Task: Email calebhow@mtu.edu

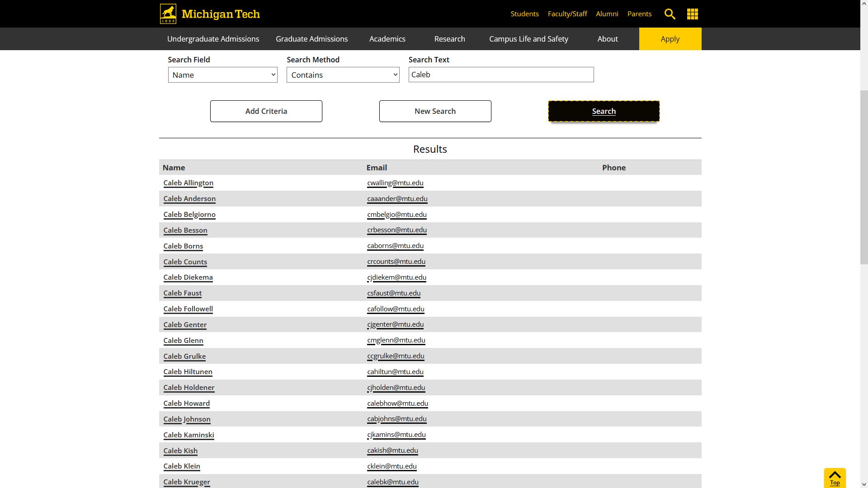Action: pos(397,404)
